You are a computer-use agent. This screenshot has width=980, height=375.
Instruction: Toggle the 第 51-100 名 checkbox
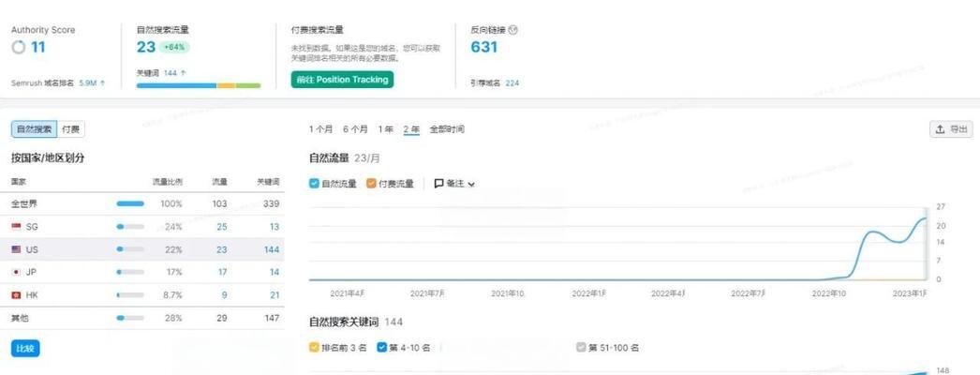click(x=581, y=348)
